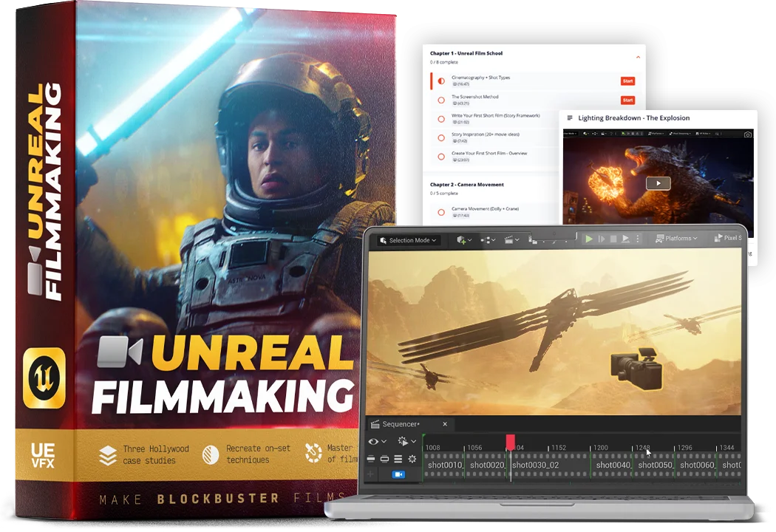Click the camera screenshot icon in video corner

[747, 134]
